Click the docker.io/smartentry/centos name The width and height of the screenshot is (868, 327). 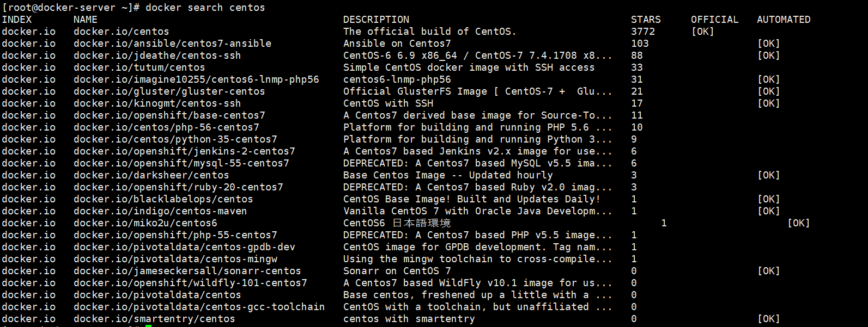[154, 319]
